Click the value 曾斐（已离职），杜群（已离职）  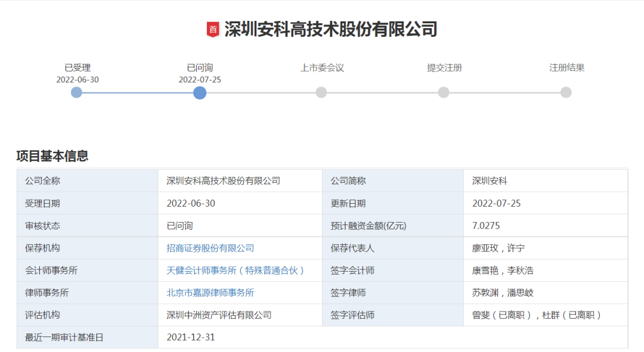click(537, 315)
